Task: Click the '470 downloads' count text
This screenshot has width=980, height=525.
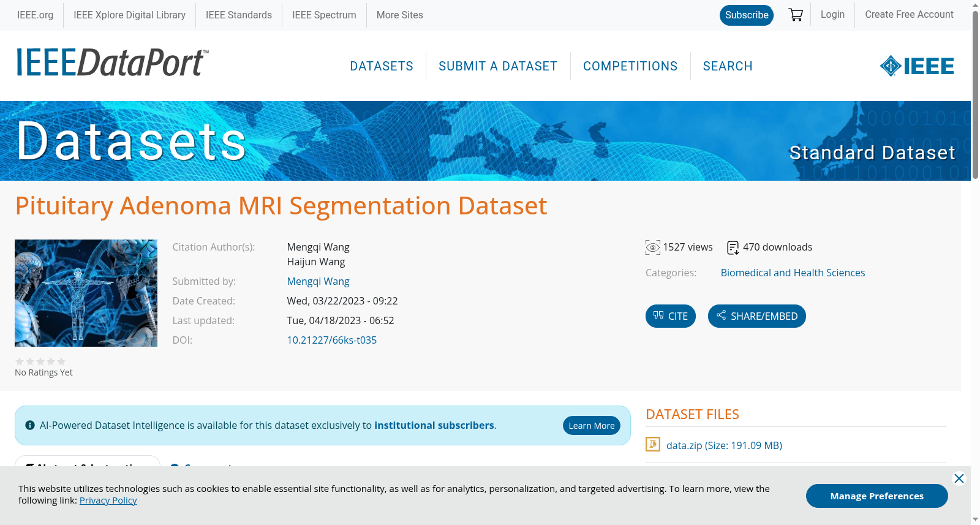Action: (777, 247)
